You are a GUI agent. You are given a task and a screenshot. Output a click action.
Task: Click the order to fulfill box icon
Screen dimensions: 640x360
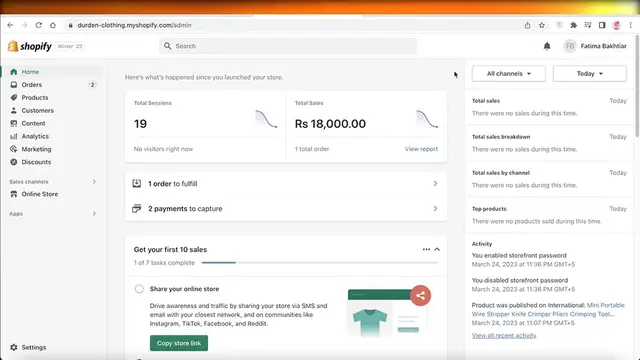[137, 184]
